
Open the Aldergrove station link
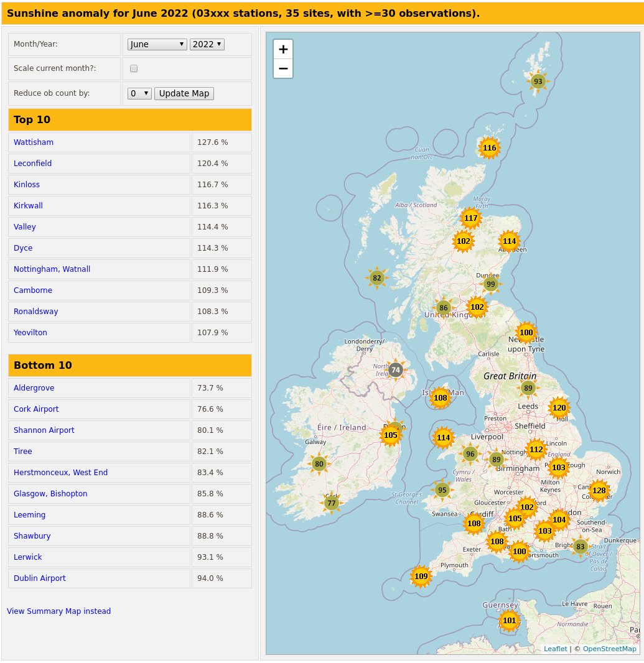34,387
